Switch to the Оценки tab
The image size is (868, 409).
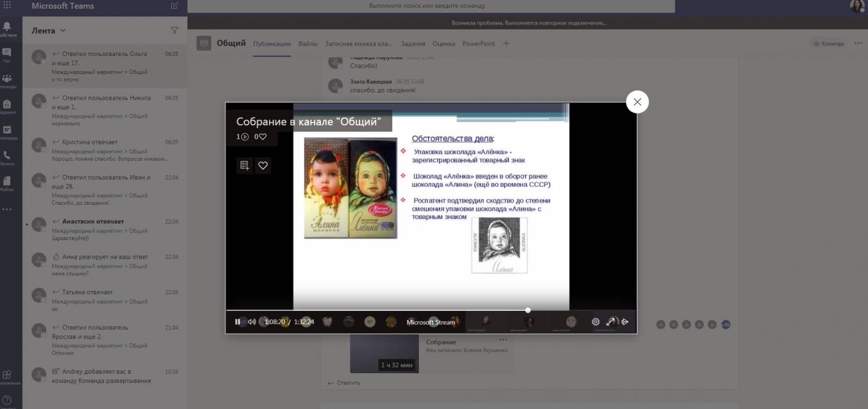coord(444,43)
